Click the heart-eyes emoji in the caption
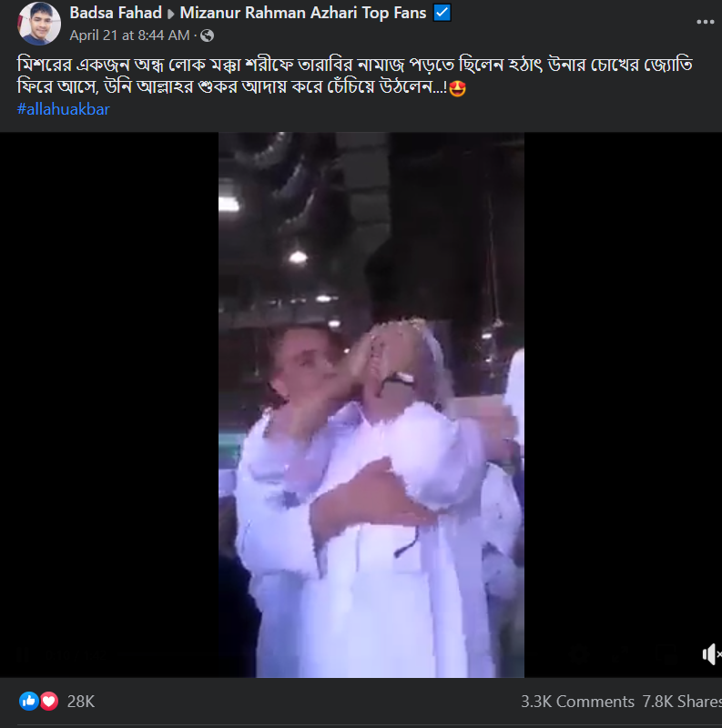722x728 pixels. pyautogui.click(x=458, y=89)
